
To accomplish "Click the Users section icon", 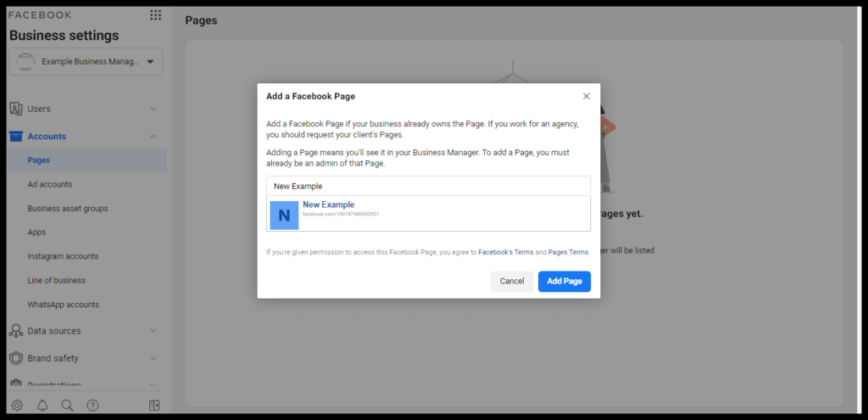I will pyautogui.click(x=16, y=109).
